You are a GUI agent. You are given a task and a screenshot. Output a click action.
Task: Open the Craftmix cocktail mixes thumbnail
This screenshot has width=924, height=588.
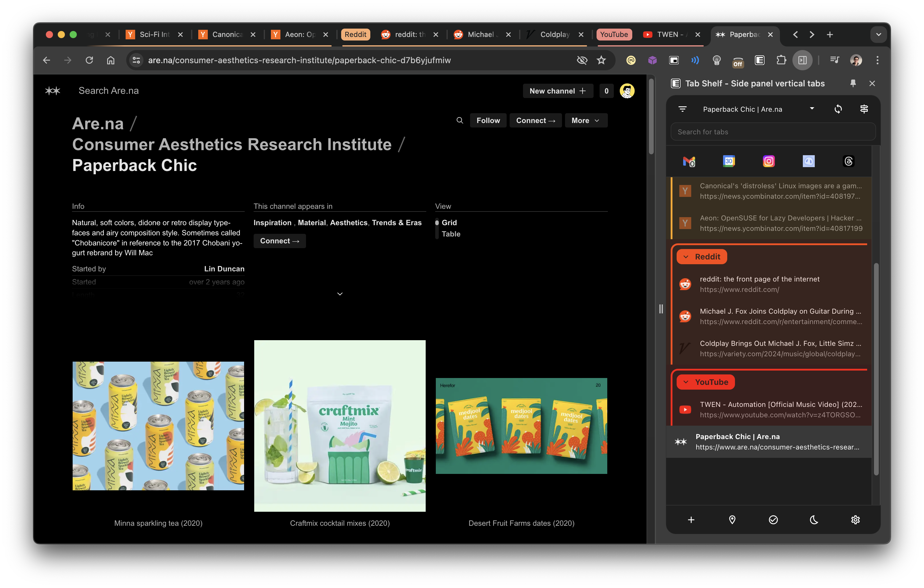(340, 426)
